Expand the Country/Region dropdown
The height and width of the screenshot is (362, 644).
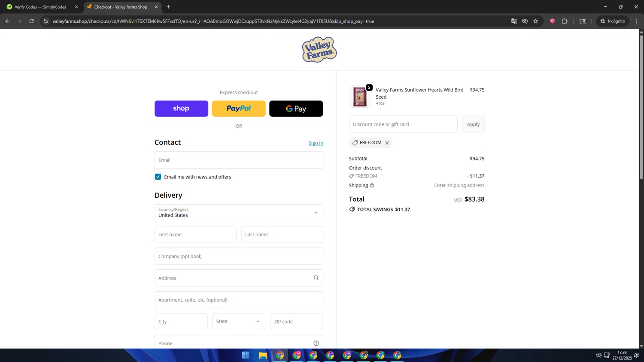tap(239, 213)
